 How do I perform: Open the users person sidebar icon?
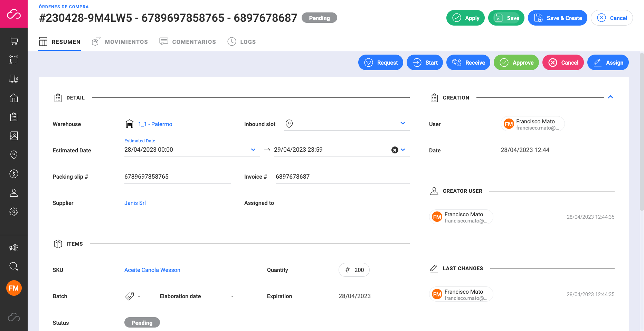14,193
